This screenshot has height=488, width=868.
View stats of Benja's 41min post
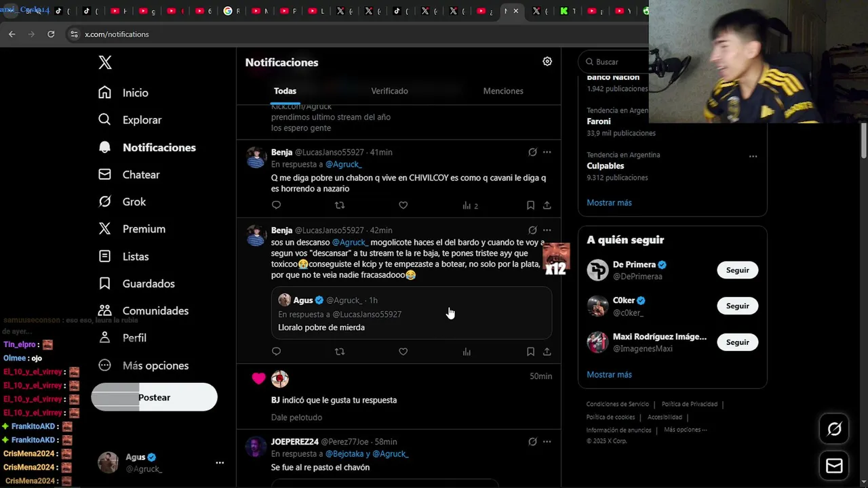(470, 205)
